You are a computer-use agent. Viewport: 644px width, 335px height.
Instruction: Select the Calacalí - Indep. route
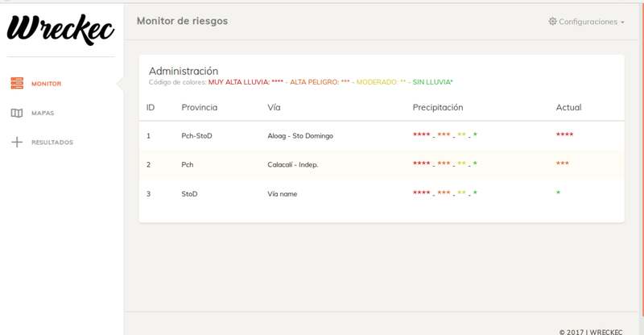[292, 165]
